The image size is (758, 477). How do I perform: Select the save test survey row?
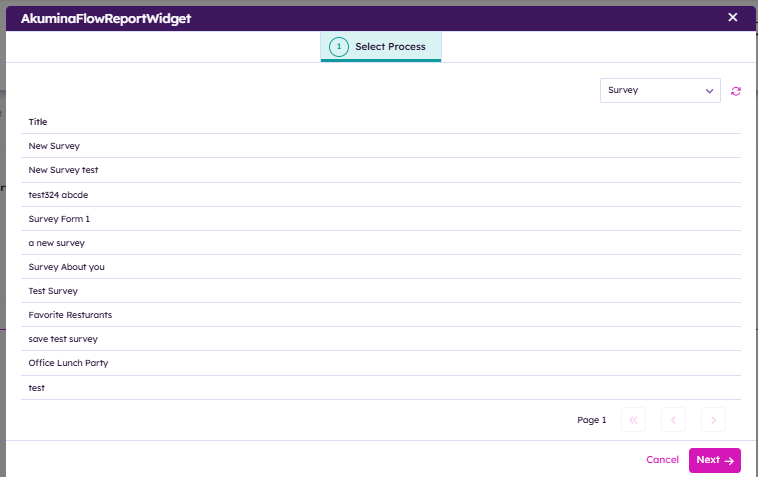pyautogui.click(x=381, y=339)
